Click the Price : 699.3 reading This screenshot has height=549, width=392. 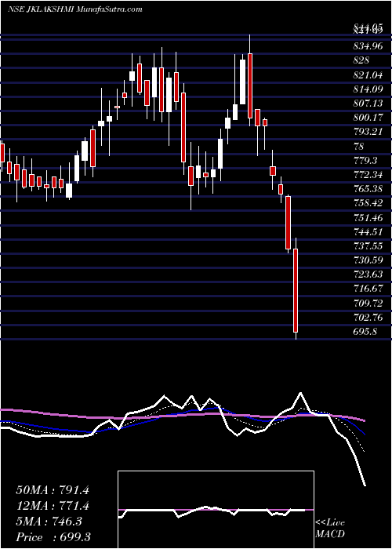click(x=53, y=537)
